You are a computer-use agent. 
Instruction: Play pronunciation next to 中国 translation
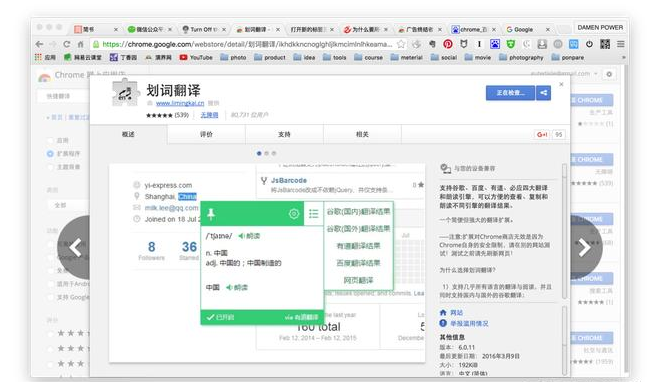[x=237, y=287]
